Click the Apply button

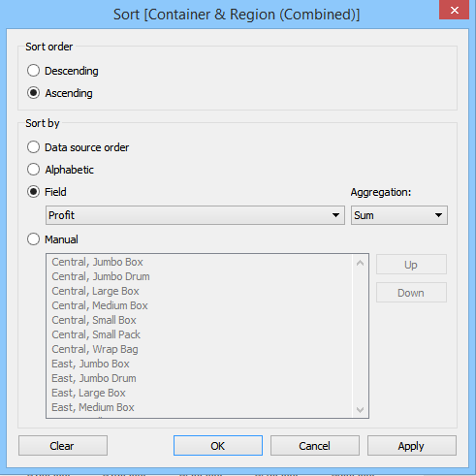click(x=412, y=446)
